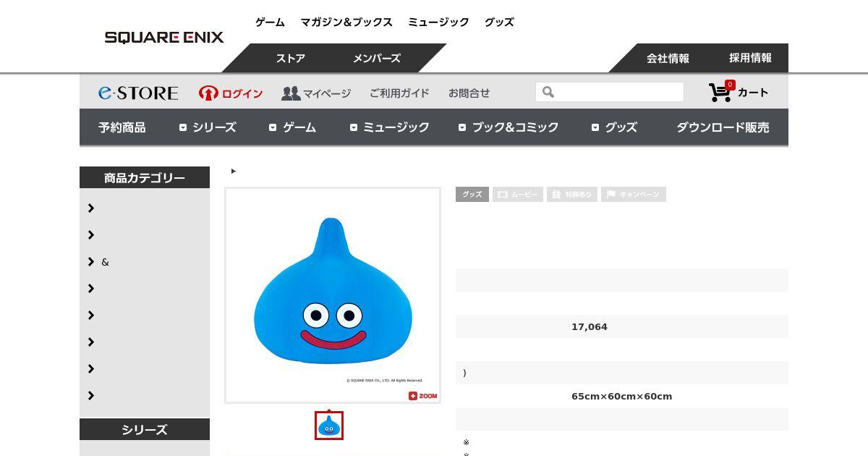Open 会社情報 link
Screen dimensions: 868x456
tap(668, 59)
